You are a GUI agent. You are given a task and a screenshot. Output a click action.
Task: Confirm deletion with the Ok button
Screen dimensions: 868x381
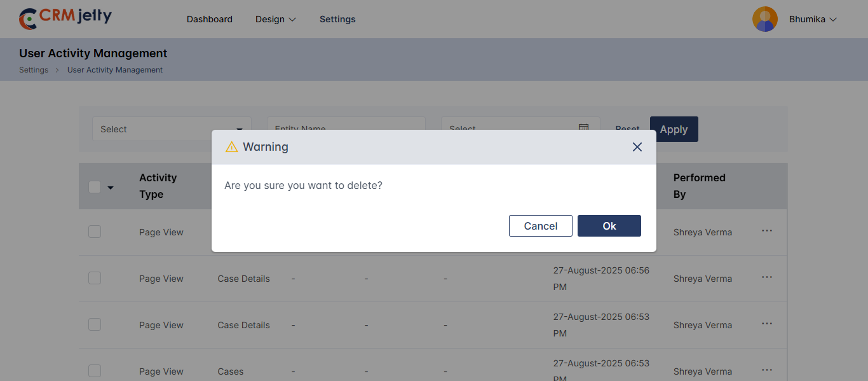[x=609, y=226]
